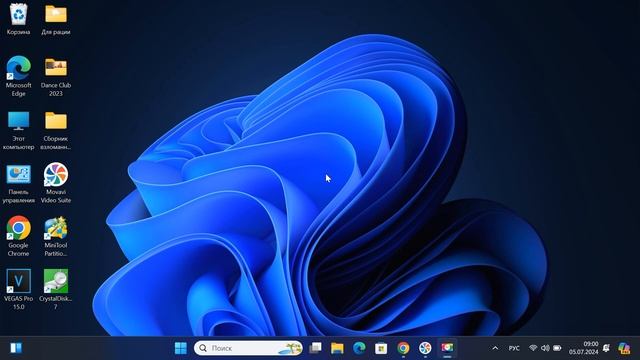The height and width of the screenshot is (360, 640).
Task: Open the Windows Start menu
Action: point(180,348)
